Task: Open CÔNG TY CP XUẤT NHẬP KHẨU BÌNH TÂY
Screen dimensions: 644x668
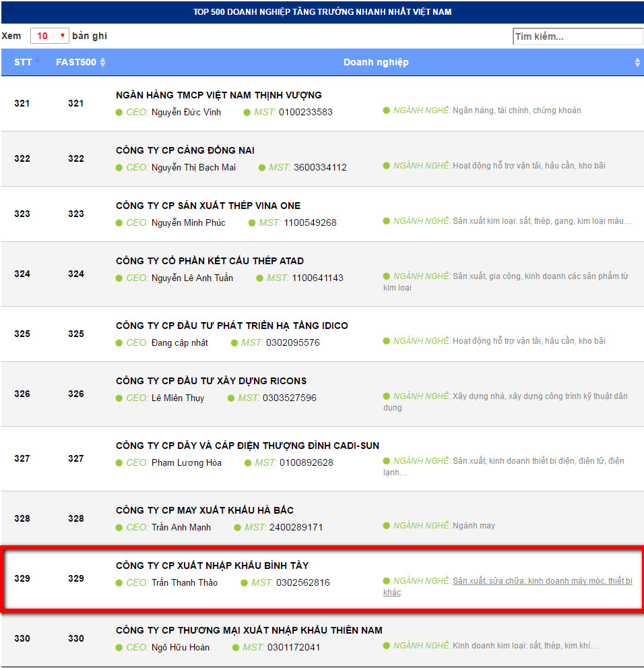Action: pyautogui.click(x=212, y=566)
